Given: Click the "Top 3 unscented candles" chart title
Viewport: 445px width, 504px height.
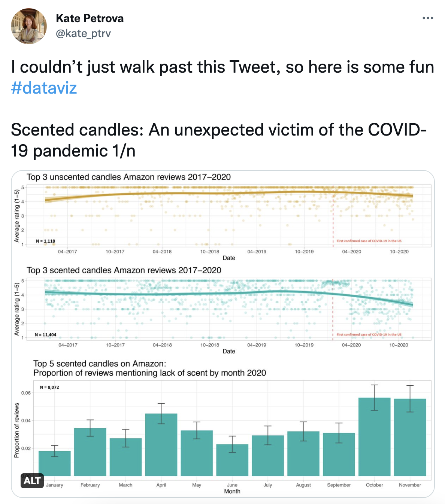Looking at the screenshot, I should [x=128, y=177].
